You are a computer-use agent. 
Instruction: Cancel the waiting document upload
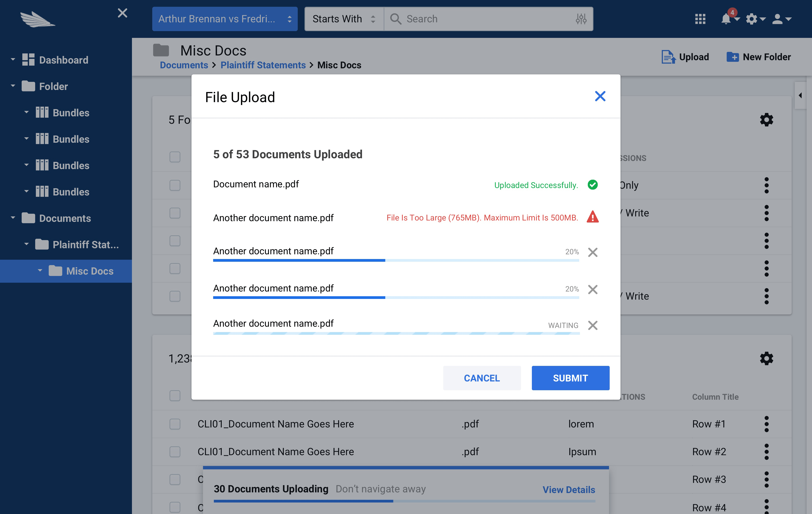593,325
